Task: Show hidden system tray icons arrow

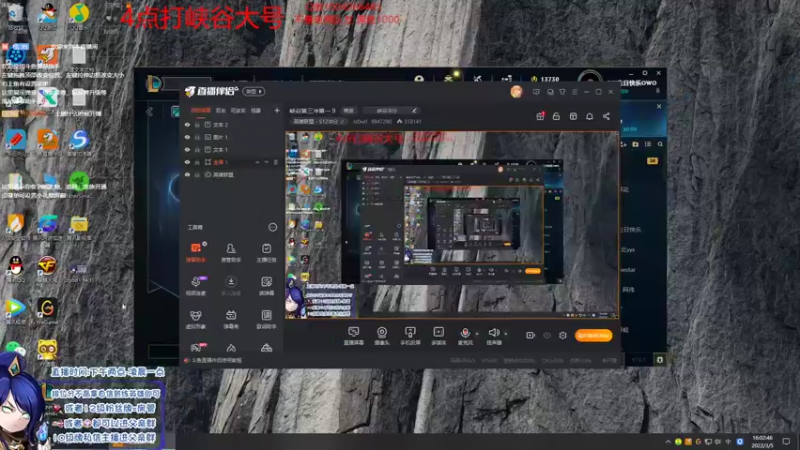Action: click(668, 441)
